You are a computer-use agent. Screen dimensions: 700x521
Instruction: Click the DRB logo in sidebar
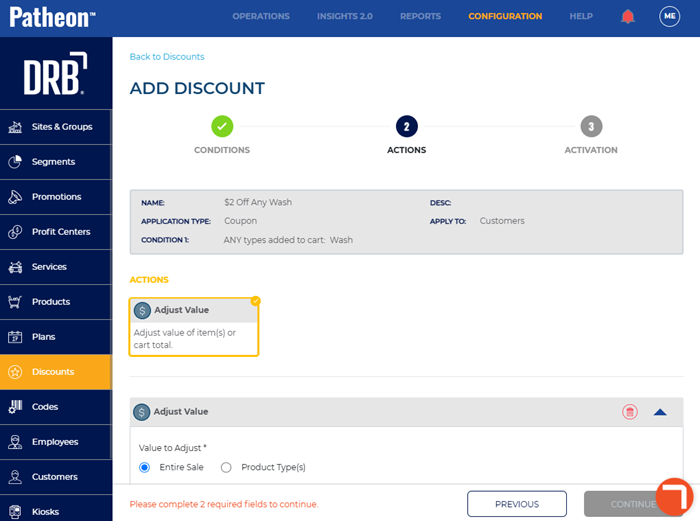coord(55,74)
